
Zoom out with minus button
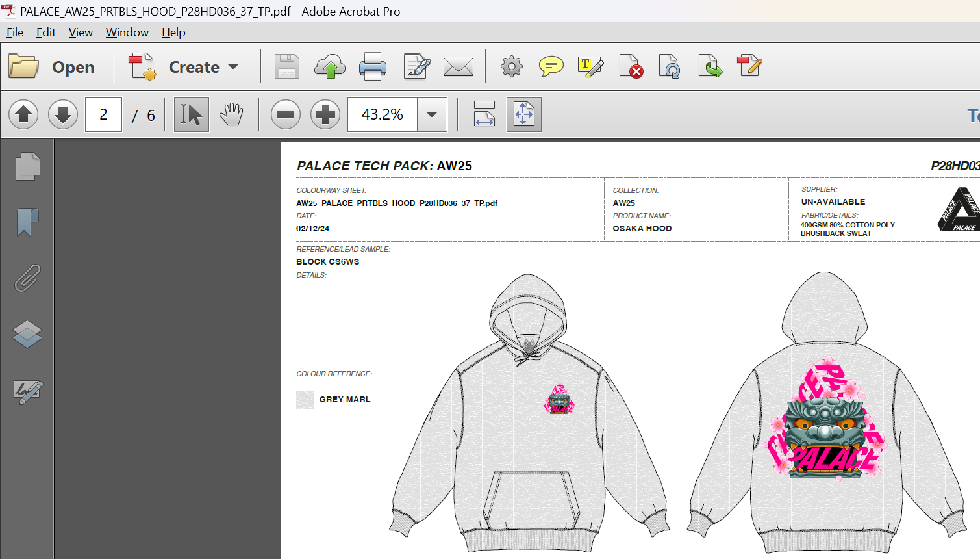click(x=285, y=114)
